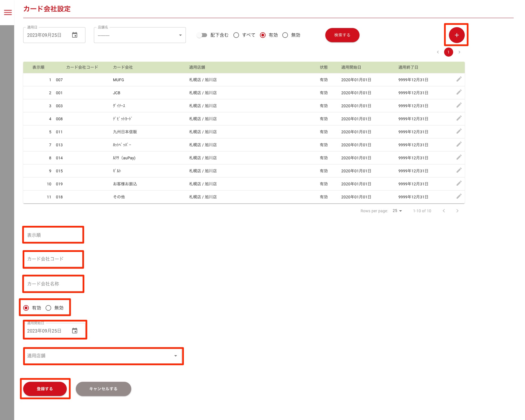
Task: Change rows per page dropdown
Action: (397, 211)
